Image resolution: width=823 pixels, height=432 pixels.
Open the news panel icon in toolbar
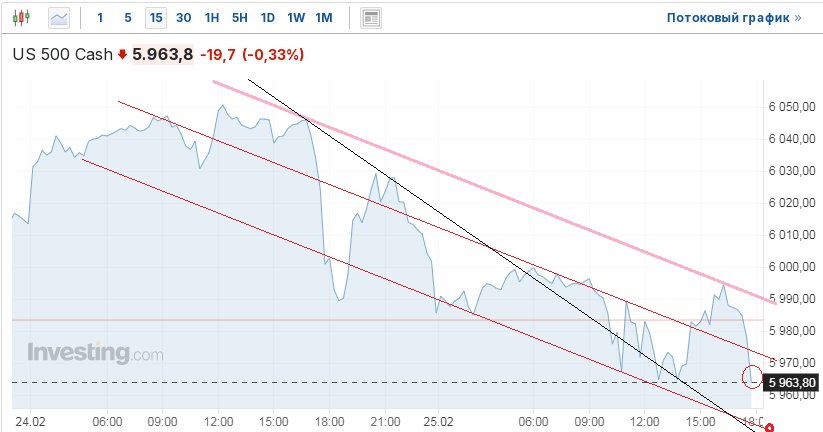[371, 17]
